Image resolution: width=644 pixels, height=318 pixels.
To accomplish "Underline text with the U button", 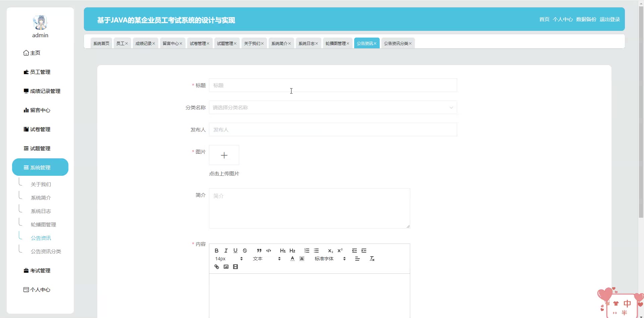I will tap(235, 251).
